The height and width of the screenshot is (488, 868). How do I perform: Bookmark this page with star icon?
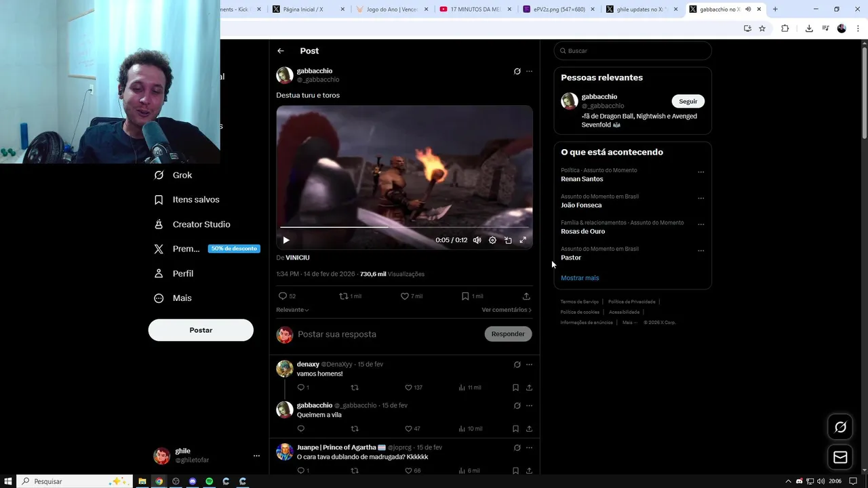pyautogui.click(x=762, y=28)
